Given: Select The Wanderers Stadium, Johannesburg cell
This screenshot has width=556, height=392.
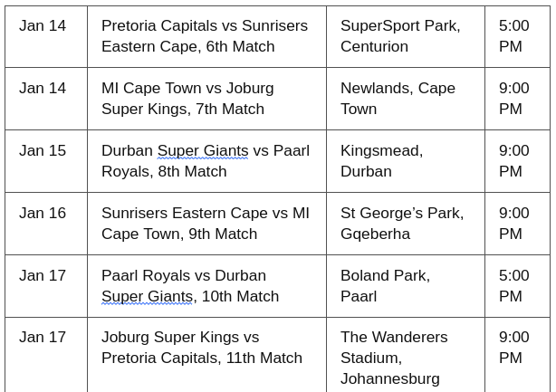Looking at the screenshot, I should pyautogui.click(x=406, y=355).
